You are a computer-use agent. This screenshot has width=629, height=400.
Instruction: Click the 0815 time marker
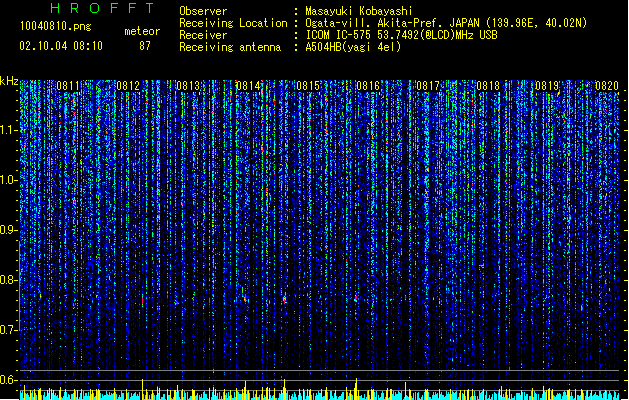pos(308,86)
